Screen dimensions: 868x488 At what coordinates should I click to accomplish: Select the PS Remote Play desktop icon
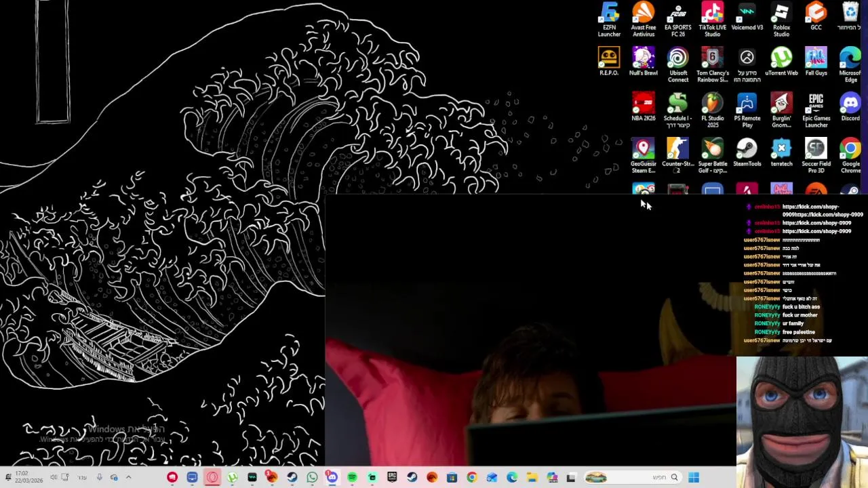coord(747,110)
